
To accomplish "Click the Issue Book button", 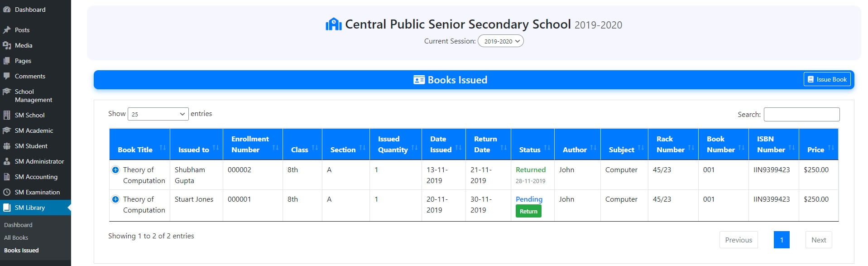I will coord(827,79).
